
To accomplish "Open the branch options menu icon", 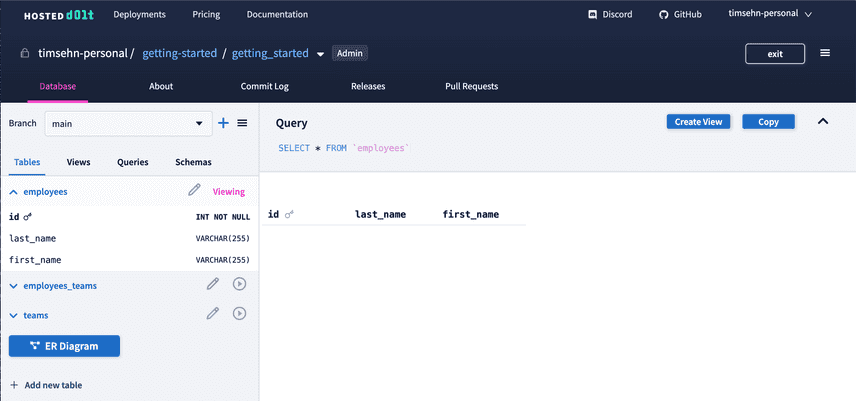I will pyautogui.click(x=242, y=123).
